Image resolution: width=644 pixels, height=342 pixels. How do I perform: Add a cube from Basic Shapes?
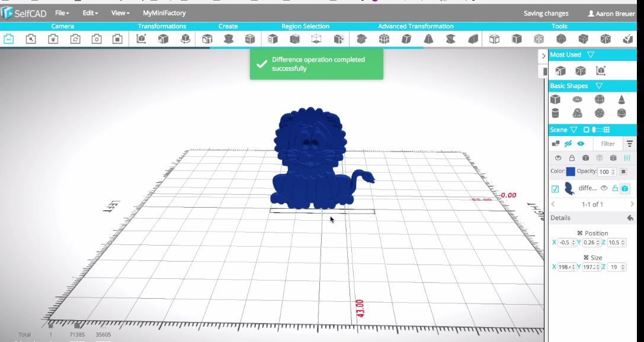(x=555, y=99)
